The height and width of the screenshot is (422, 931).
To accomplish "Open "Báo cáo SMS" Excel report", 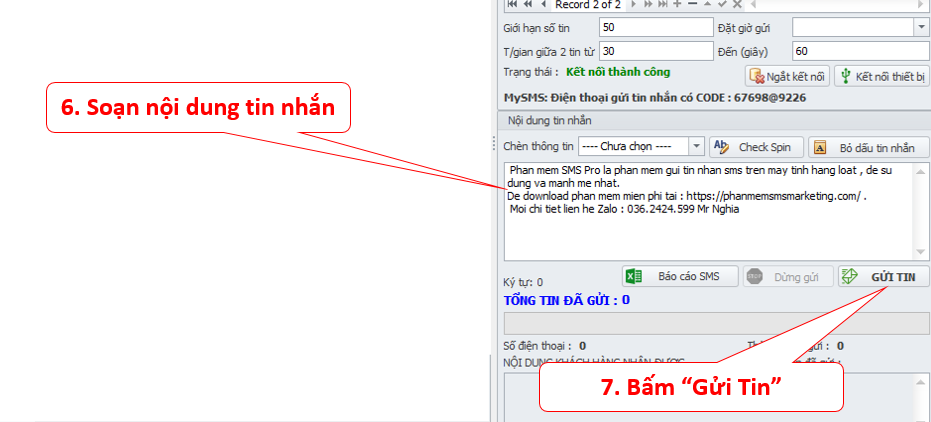I will pos(680,276).
